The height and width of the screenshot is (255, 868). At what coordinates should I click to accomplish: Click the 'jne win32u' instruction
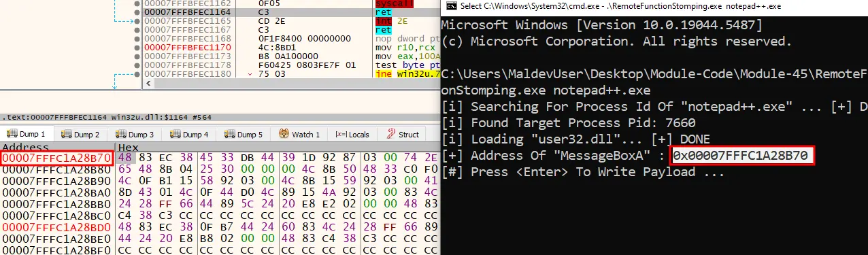click(407, 74)
